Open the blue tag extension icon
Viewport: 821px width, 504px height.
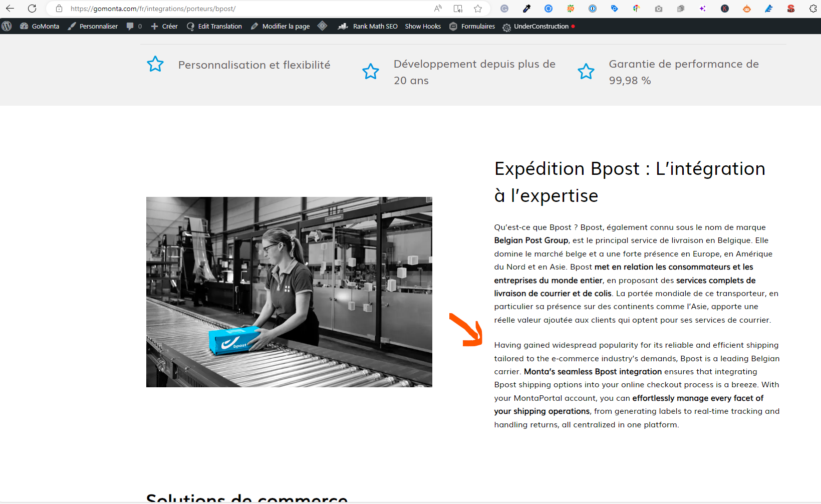click(615, 9)
